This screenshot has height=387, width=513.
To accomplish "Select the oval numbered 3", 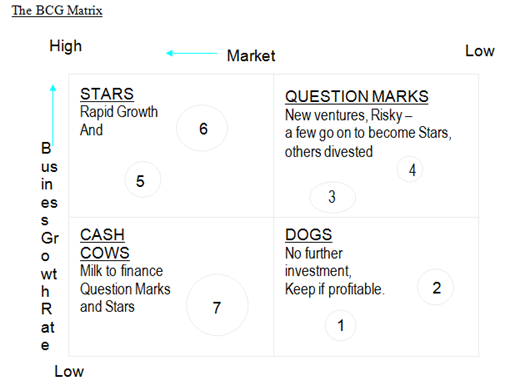I will click(x=333, y=197).
